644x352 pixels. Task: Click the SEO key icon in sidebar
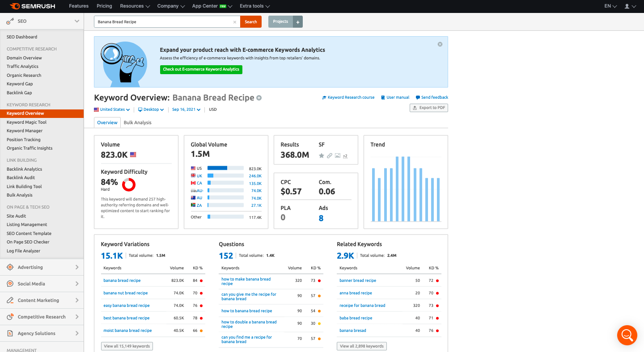coord(10,21)
